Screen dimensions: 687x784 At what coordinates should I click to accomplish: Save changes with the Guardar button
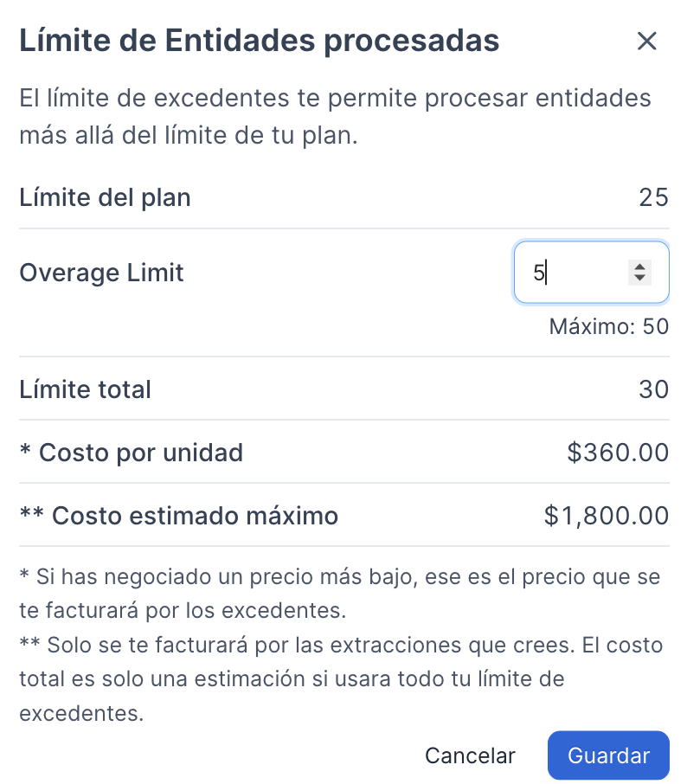pyautogui.click(x=608, y=755)
